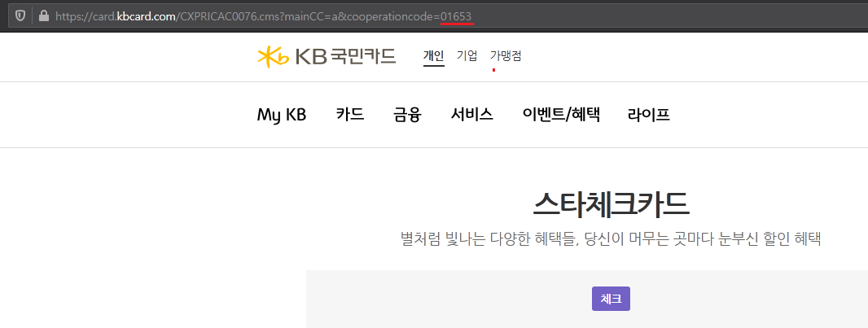The width and height of the screenshot is (868, 328).
Task: Open the 이벤트/혜택 menu
Action: (x=561, y=115)
